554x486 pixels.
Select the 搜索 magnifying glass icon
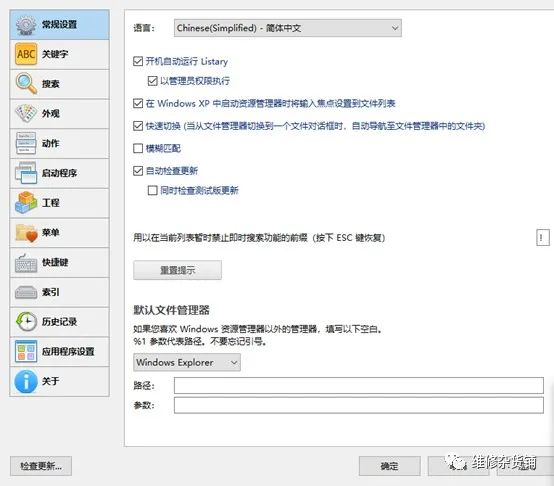click(x=26, y=84)
